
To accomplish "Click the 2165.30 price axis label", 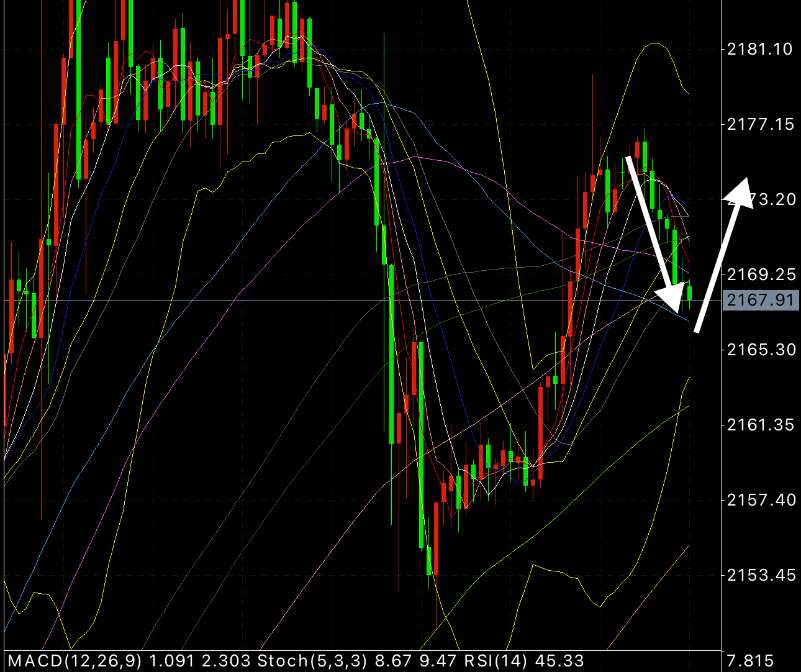I will [761, 350].
